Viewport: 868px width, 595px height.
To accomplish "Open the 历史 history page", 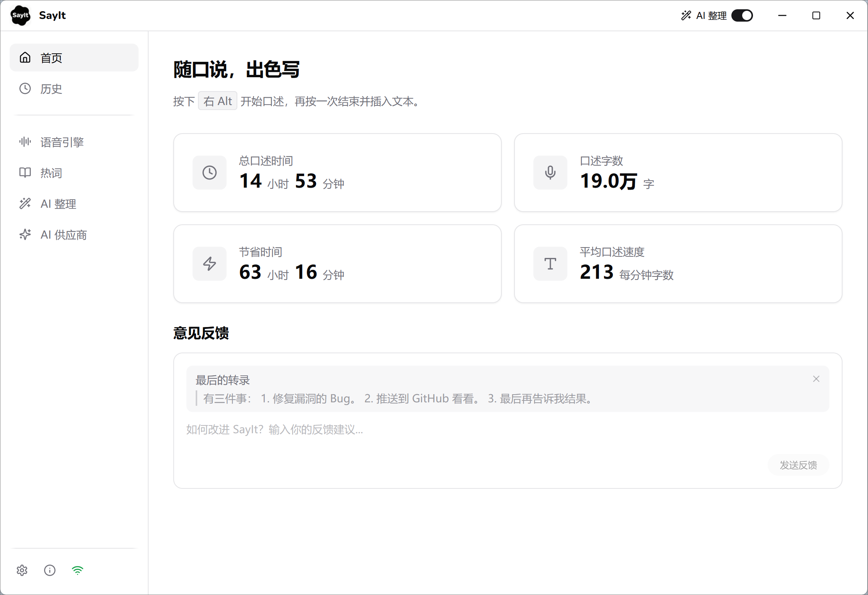I will pyautogui.click(x=74, y=88).
